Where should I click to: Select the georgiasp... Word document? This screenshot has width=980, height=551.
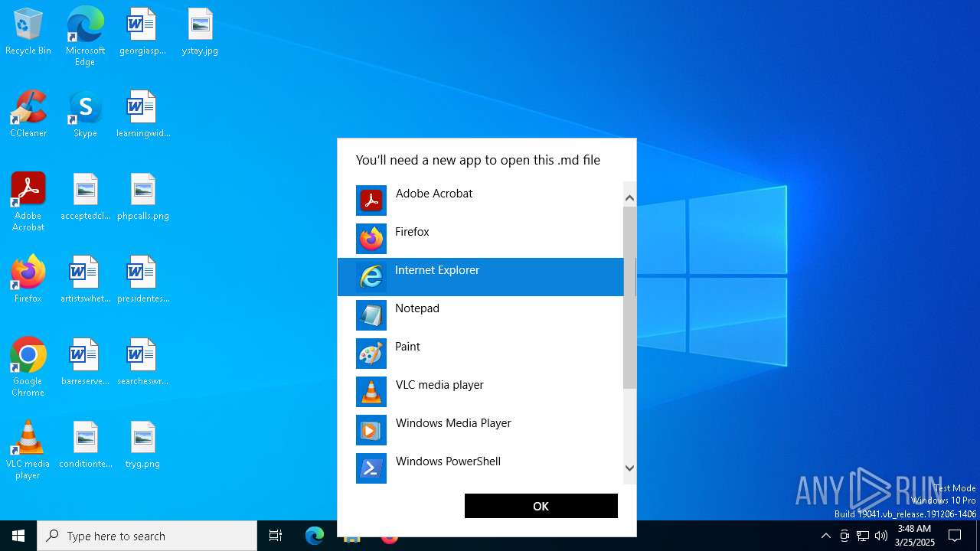pos(142,31)
